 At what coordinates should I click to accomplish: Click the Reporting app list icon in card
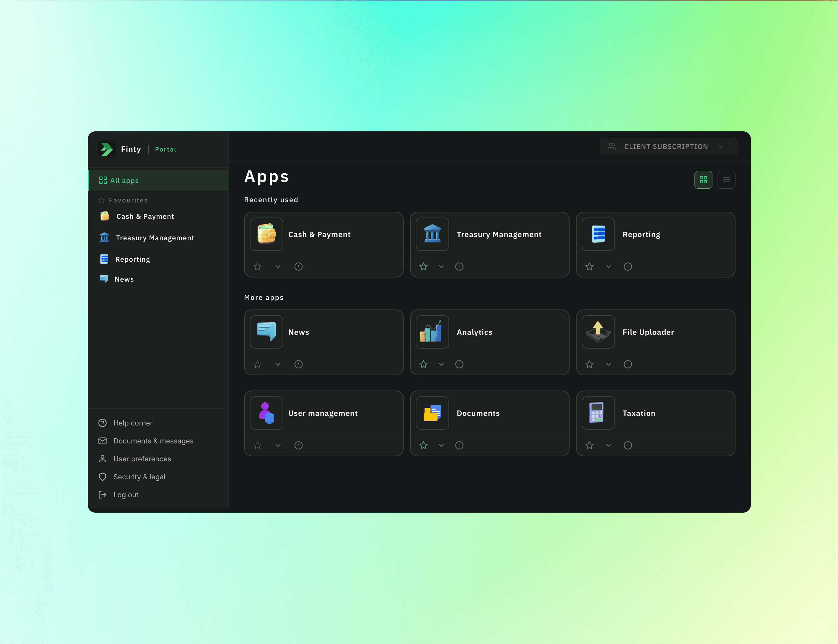click(598, 234)
